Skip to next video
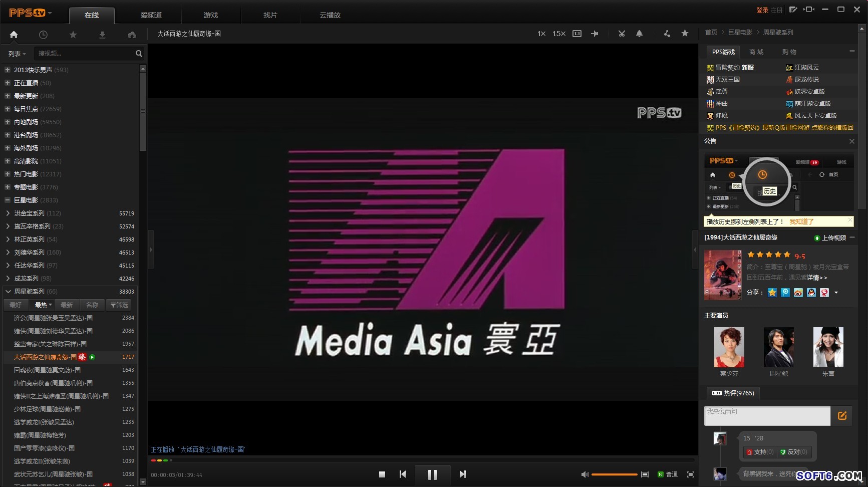 [463, 474]
